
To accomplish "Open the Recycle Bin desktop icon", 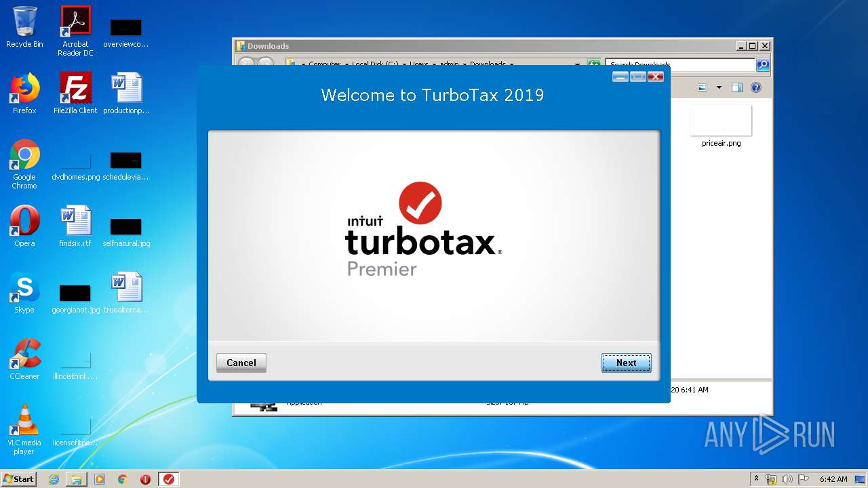I will 24,26.
